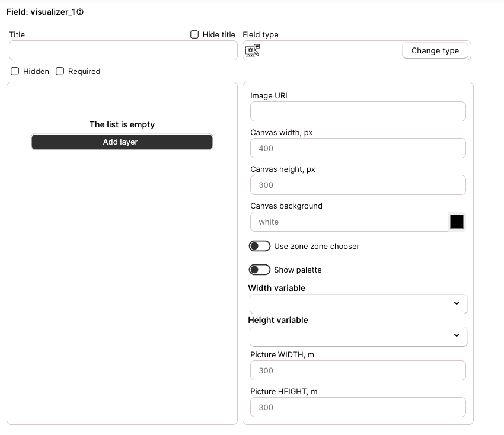Click the visualizer field type icon
The width and height of the screenshot is (504, 435).
253,50
